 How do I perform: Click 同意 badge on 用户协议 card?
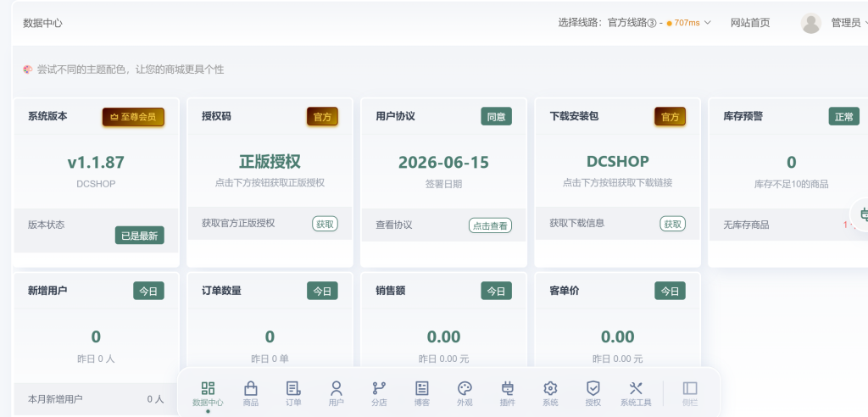[x=497, y=116]
